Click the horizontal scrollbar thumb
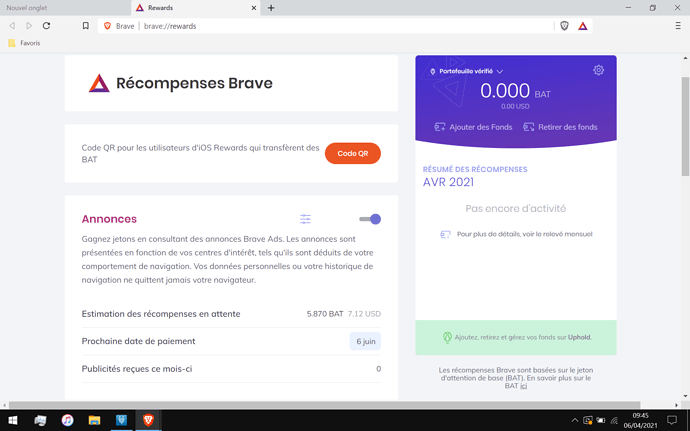 pyautogui.click(x=324, y=405)
